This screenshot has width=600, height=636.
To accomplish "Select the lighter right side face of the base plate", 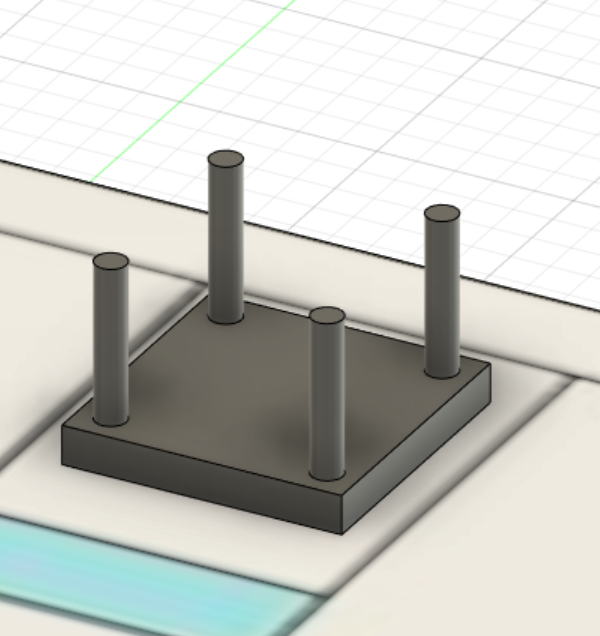I will (x=417, y=449).
